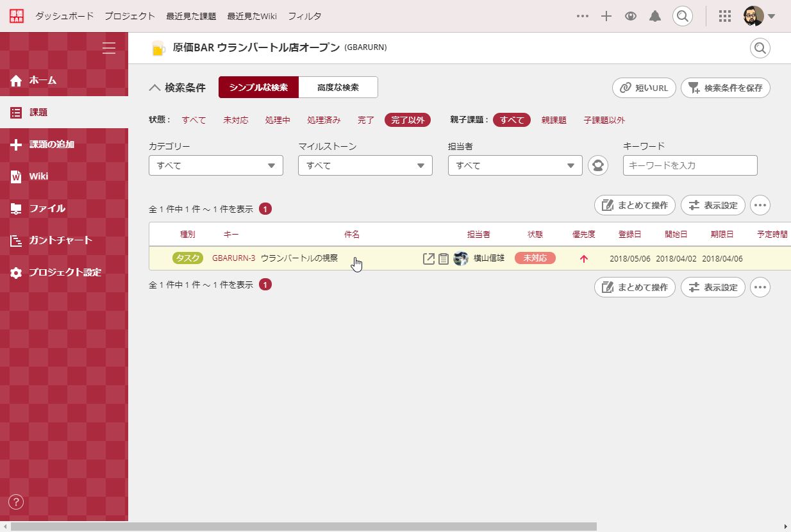Open lower ellipsis more menu below table
791x532 pixels.
[760, 287]
